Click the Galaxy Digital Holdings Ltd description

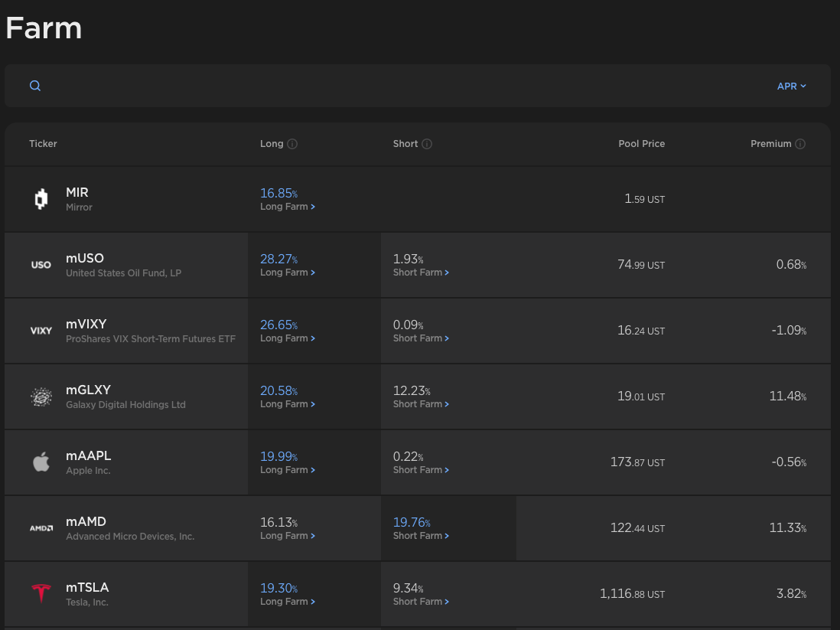tap(126, 405)
